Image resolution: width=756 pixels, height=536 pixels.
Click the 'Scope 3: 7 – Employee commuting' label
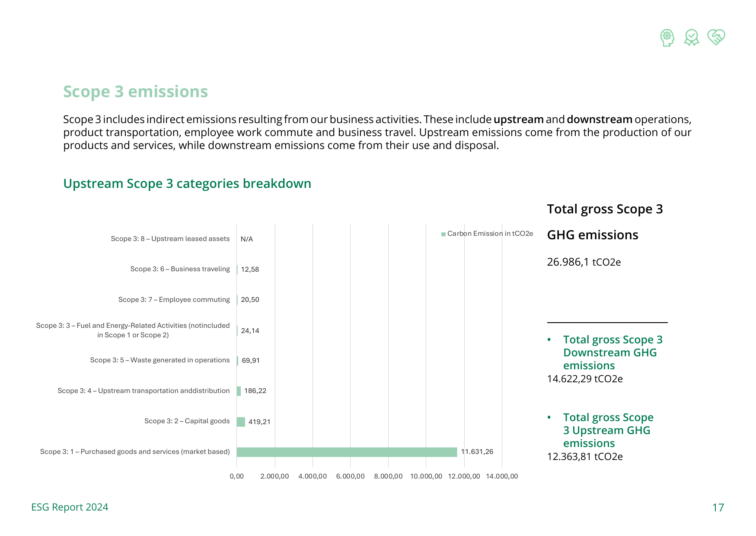174,300
